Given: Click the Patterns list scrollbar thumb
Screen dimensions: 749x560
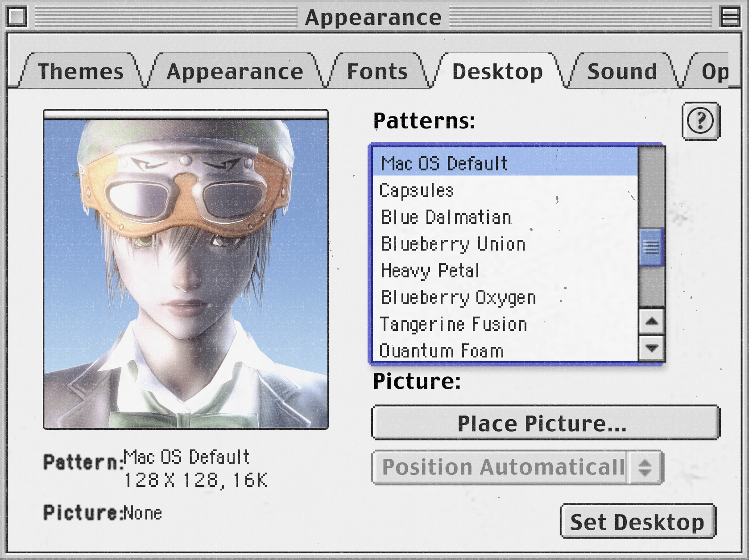Looking at the screenshot, I should click(652, 247).
